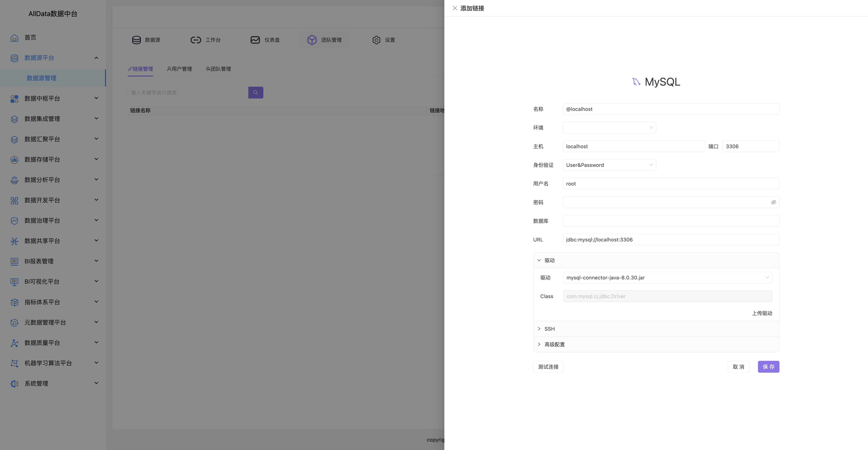Click the 工作台 link icon
The image size is (868, 450).
195,40
